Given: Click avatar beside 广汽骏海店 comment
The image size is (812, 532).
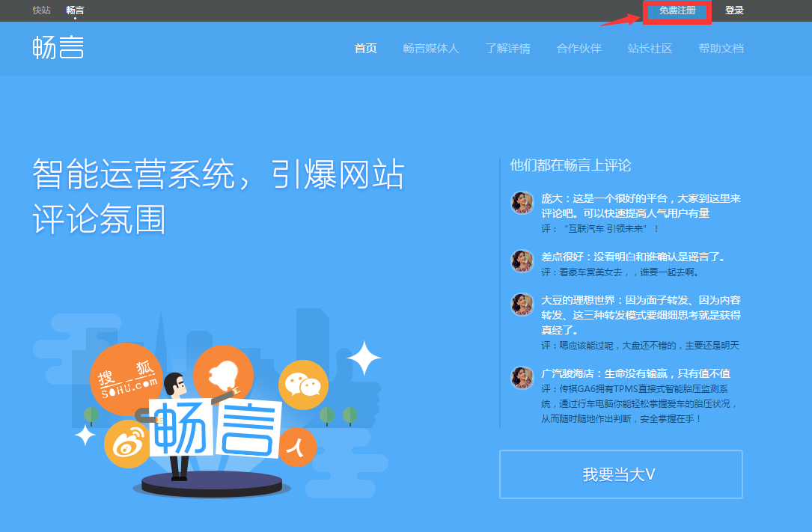Looking at the screenshot, I should [x=522, y=377].
